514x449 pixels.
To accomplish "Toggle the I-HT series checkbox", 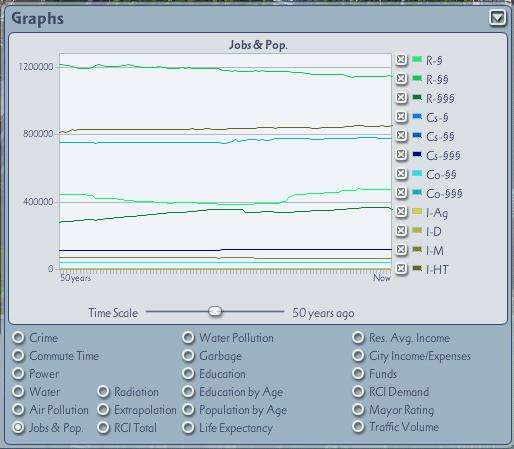I will tap(401, 268).
